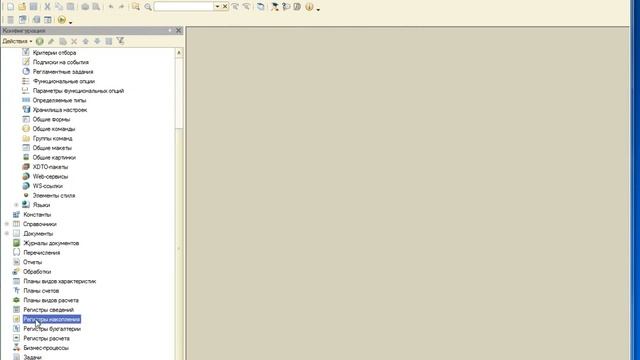Select WS-ссылки tree item

click(47, 186)
